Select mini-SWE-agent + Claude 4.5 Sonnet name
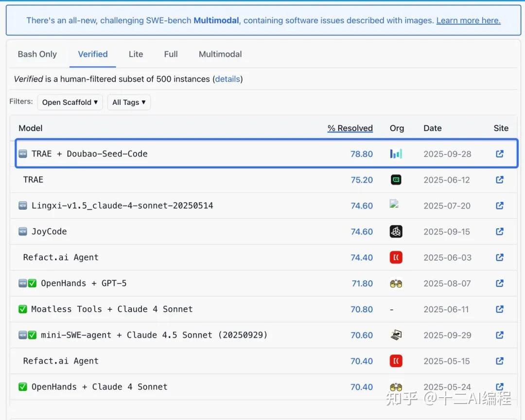This screenshot has width=525, height=420. click(x=154, y=335)
